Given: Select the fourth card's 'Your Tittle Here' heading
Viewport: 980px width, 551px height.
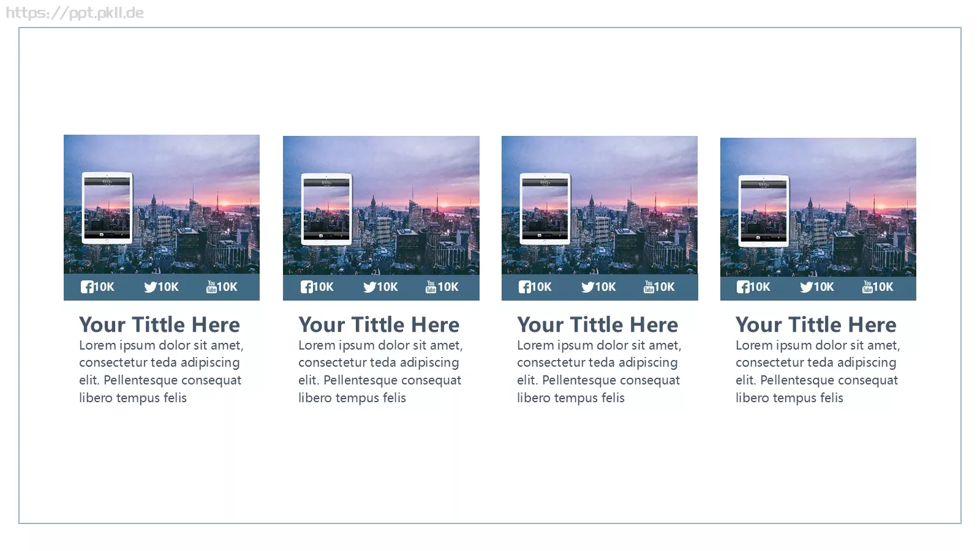Looking at the screenshot, I should click(x=816, y=324).
